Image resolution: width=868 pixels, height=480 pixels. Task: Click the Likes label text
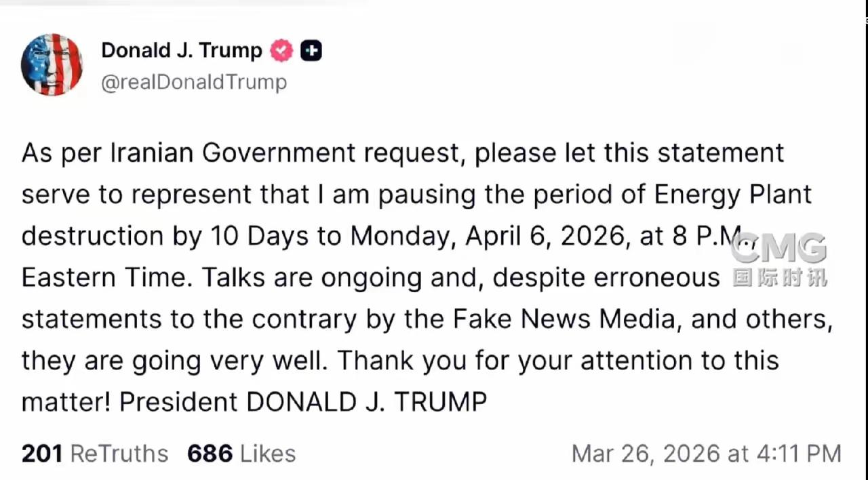[268, 454]
